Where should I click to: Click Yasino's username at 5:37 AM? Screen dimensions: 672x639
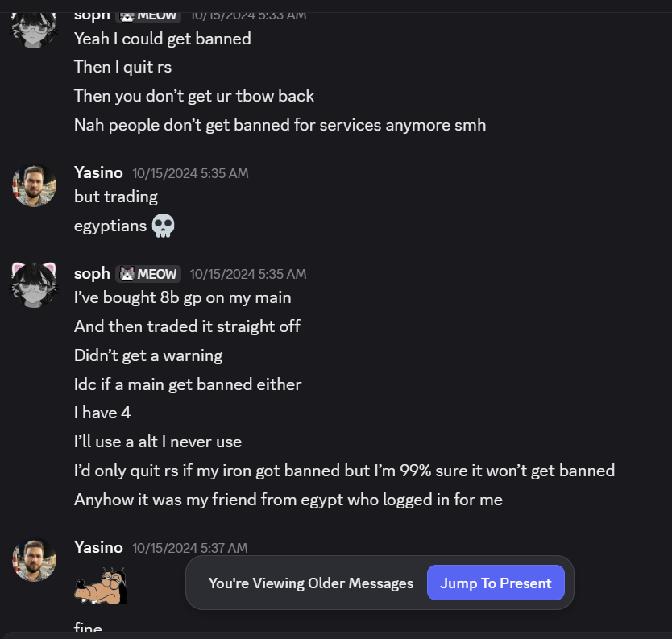point(98,547)
